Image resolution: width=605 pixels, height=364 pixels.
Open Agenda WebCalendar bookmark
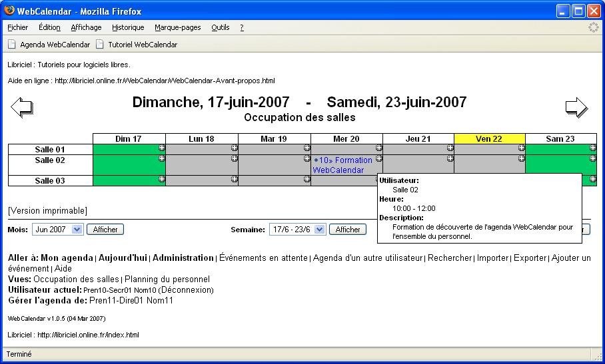49,45
